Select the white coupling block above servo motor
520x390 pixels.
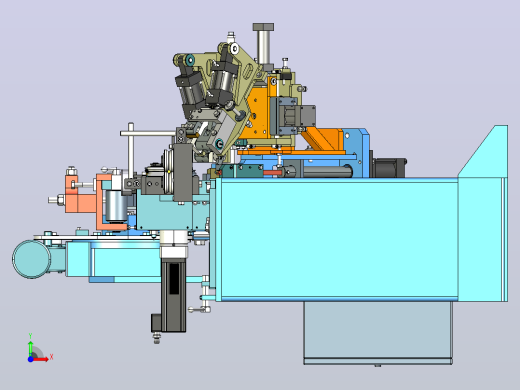click(174, 244)
